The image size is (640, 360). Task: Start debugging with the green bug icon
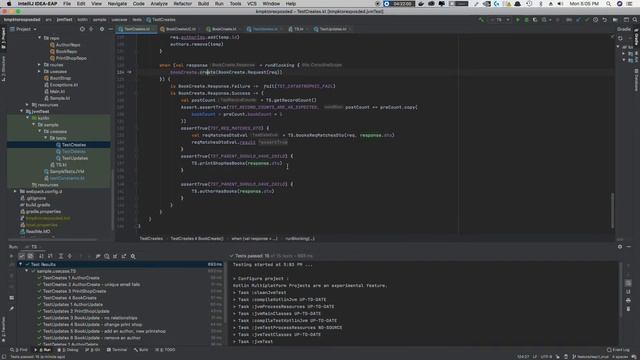[x=526, y=20]
